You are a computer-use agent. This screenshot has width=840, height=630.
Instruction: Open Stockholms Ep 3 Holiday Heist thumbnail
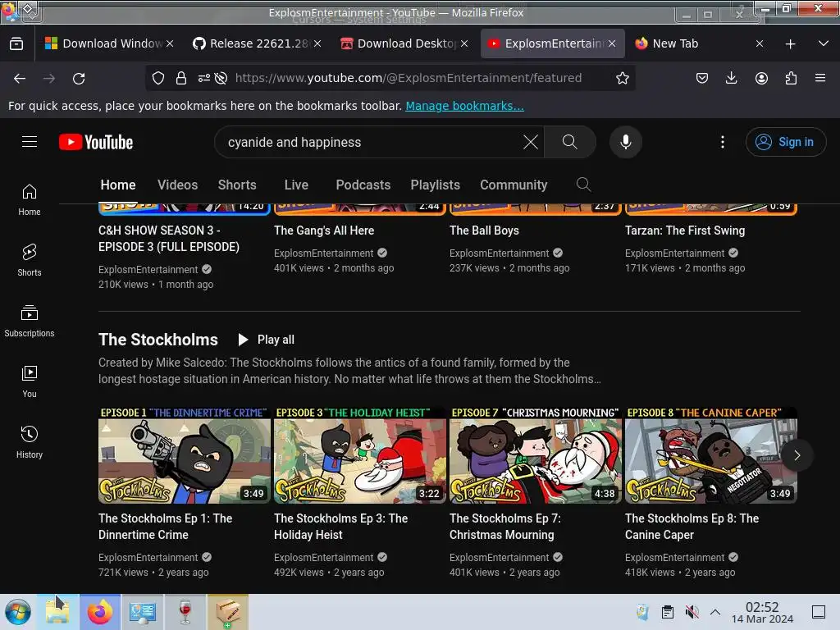click(360, 455)
